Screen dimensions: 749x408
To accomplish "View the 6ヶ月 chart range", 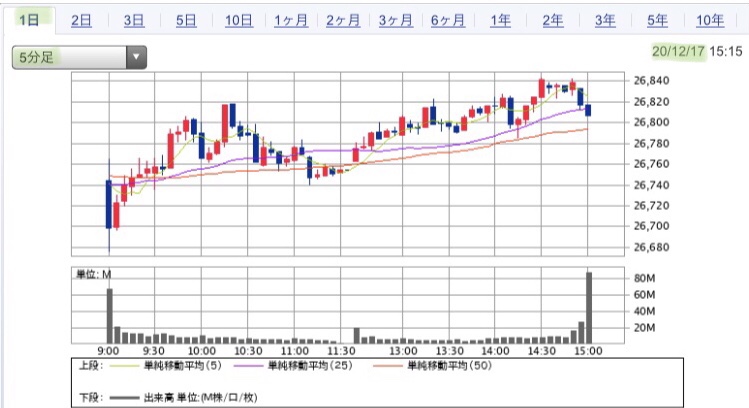I will (448, 21).
